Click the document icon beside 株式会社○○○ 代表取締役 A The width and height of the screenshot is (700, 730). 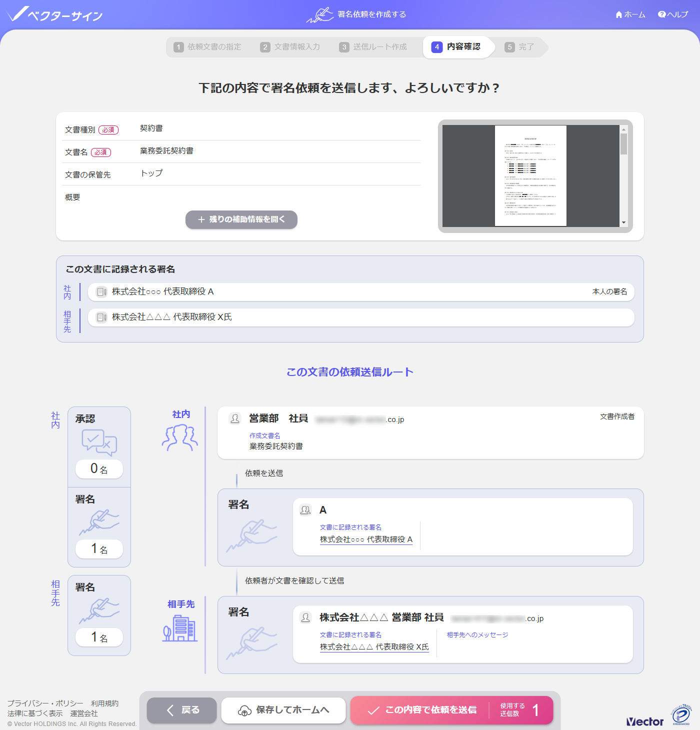(x=101, y=292)
